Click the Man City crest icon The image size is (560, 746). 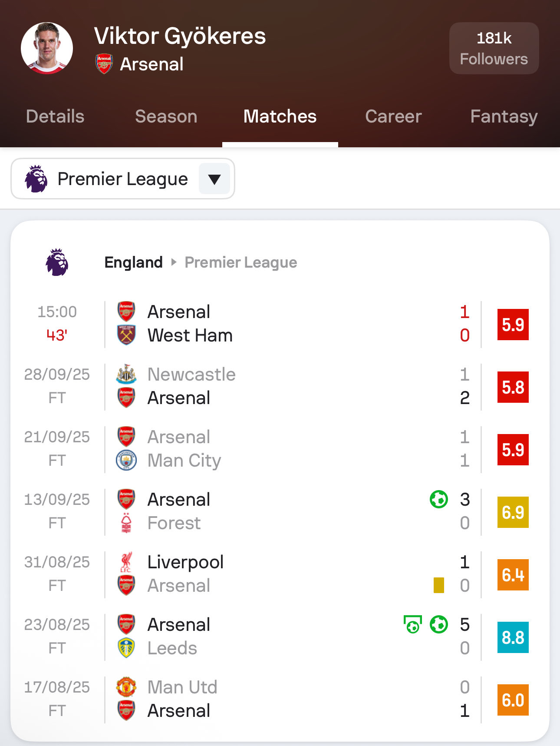pos(126,460)
